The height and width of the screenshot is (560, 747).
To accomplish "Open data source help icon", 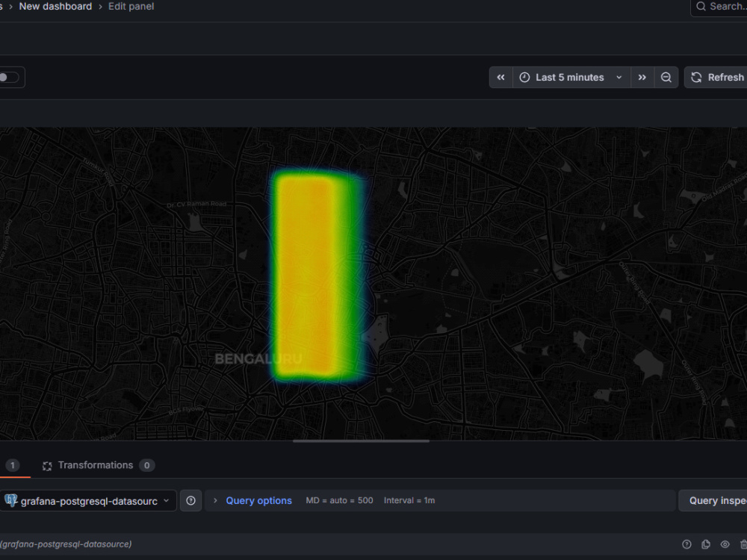I will tap(191, 501).
